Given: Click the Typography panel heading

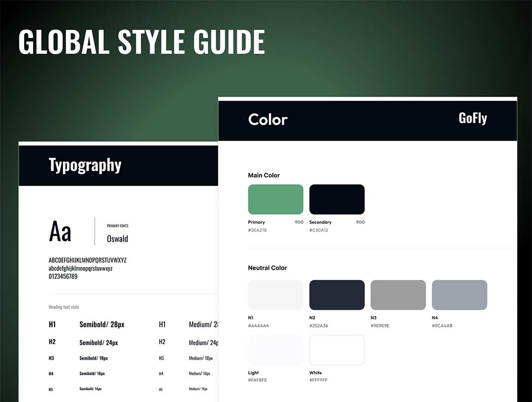Looking at the screenshot, I should click(x=85, y=165).
